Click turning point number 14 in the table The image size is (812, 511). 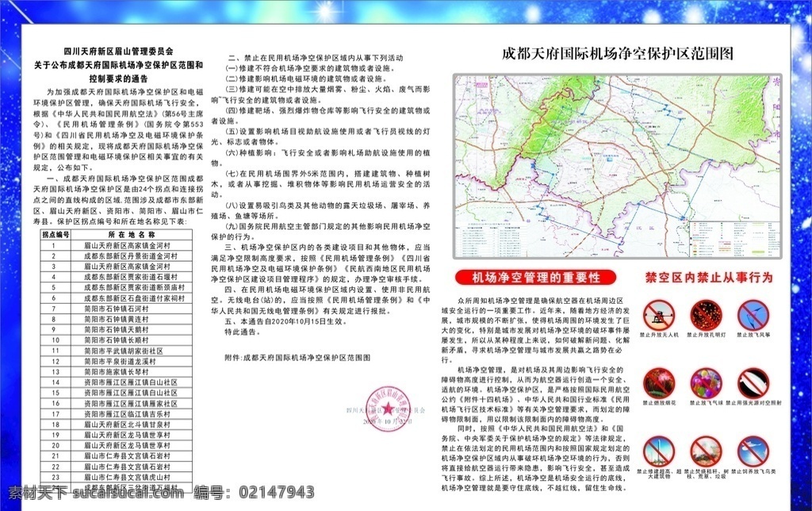(56, 382)
